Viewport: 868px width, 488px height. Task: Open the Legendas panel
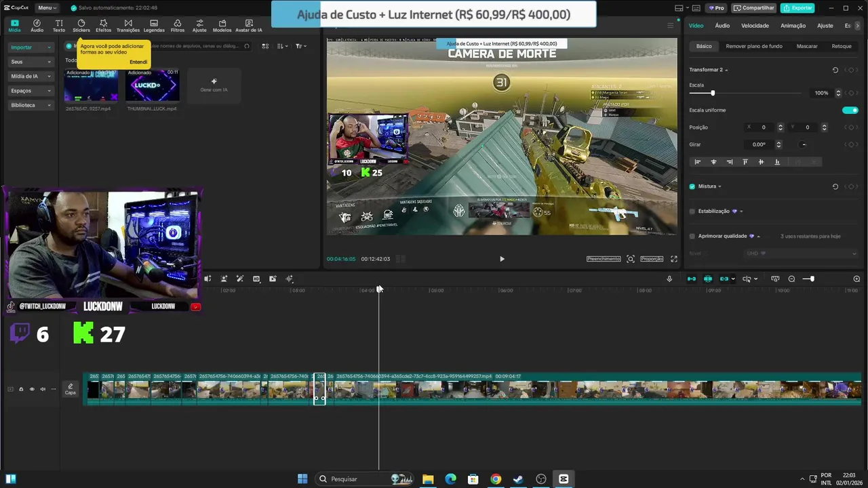point(154,26)
